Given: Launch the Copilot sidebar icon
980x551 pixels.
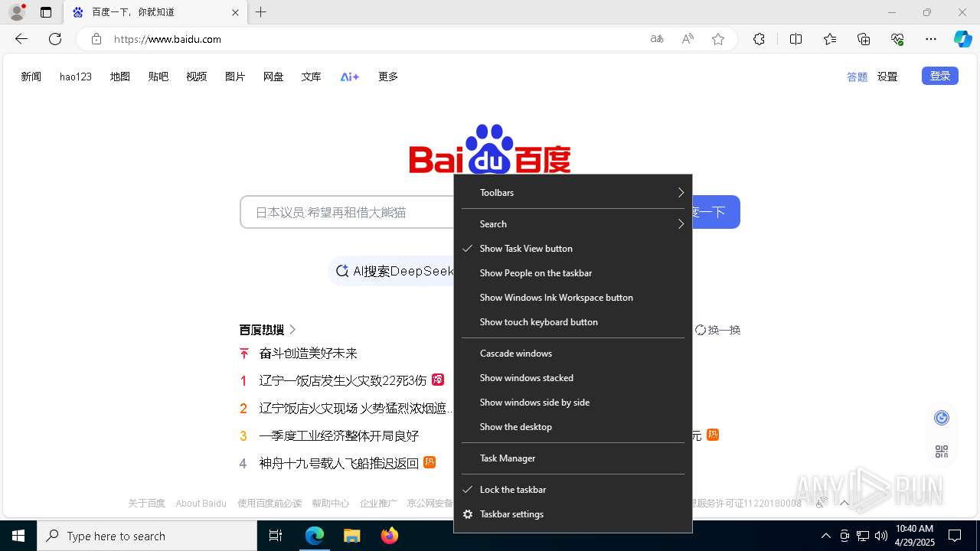Looking at the screenshot, I should tap(962, 39).
